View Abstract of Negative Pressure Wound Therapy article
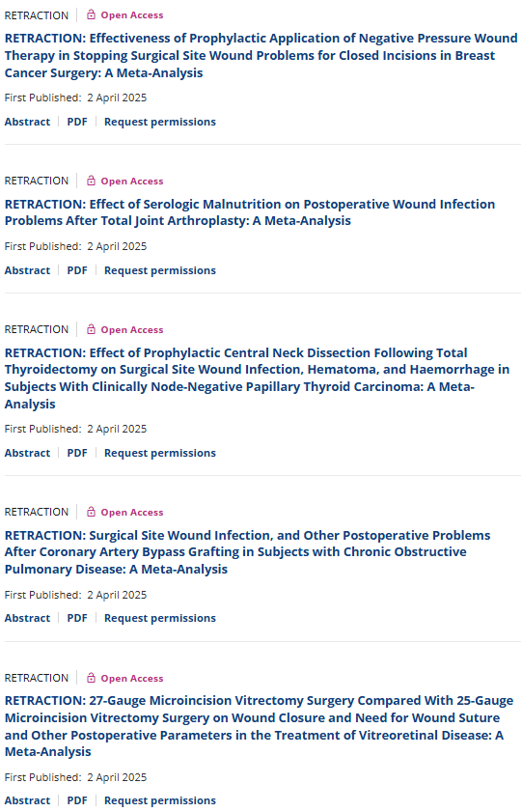Screen dimensions: 522x812 click(x=27, y=122)
